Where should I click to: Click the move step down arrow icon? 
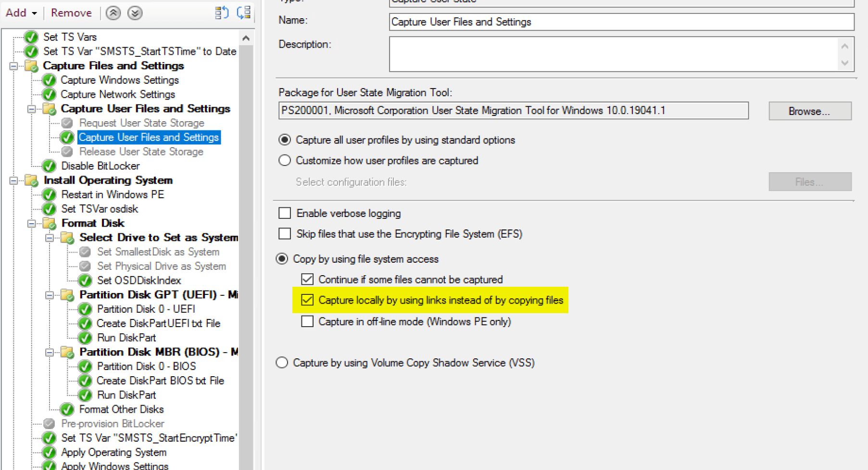point(135,13)
